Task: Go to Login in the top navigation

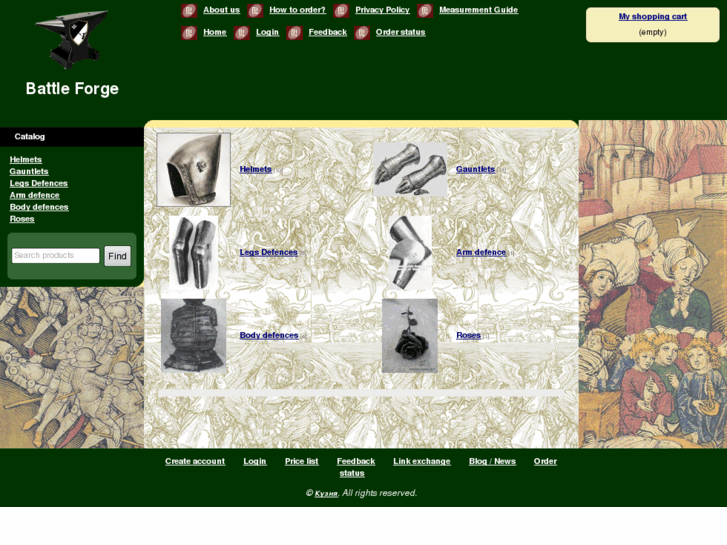Action: (267, 32)
